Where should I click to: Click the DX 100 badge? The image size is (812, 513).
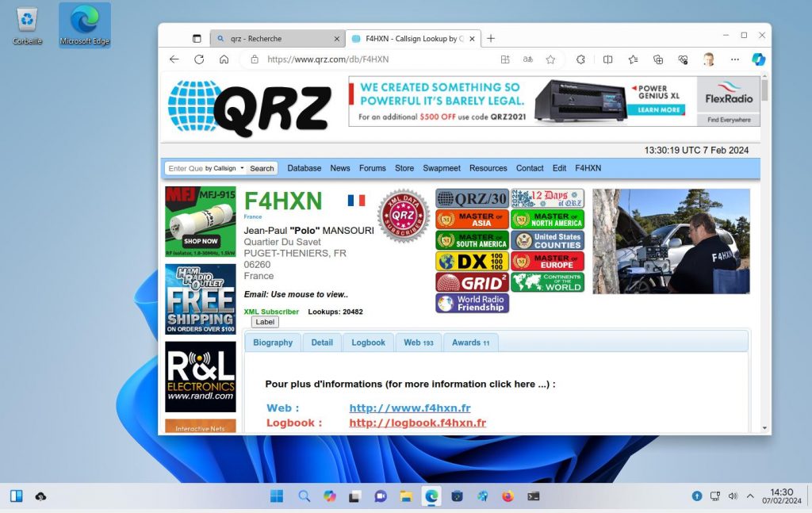pos(473,262)
